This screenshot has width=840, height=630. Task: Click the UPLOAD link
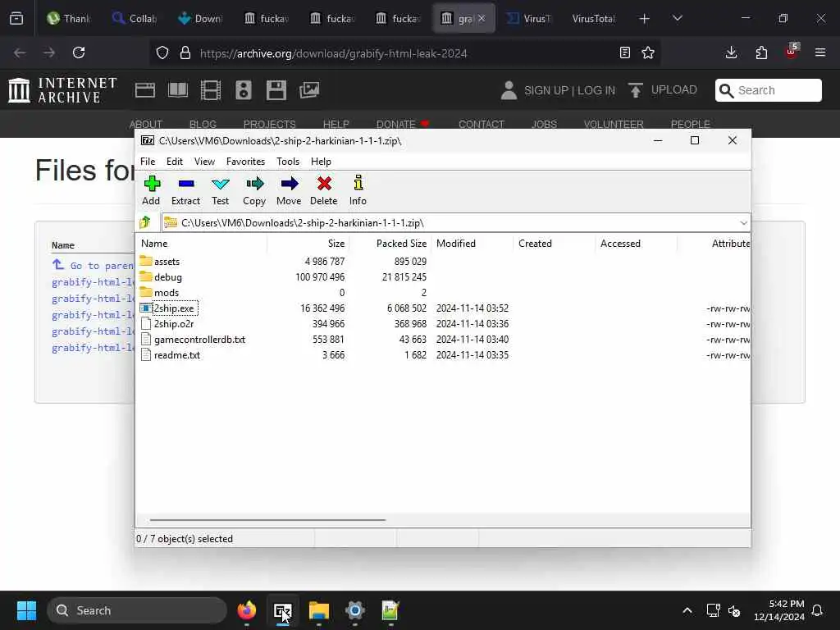[x=663, y=90]
